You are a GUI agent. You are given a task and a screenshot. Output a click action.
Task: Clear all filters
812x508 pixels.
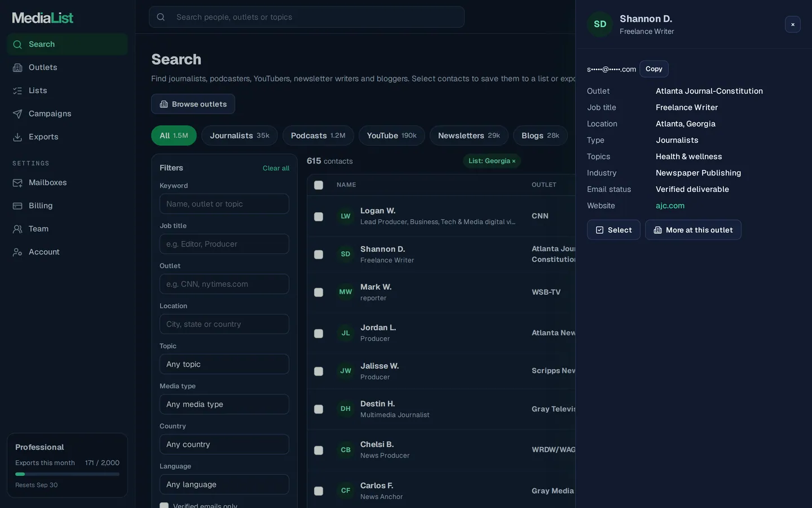[276, 168]
